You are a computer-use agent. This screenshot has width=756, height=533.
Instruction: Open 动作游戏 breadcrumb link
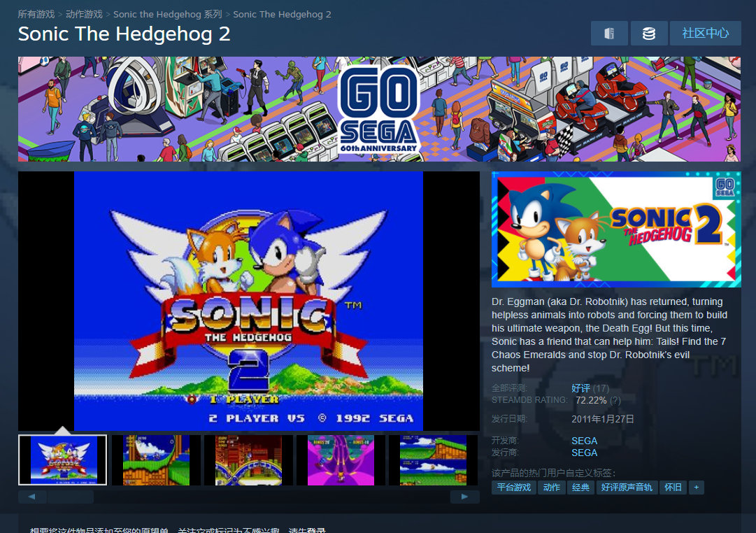pos(85,15)
